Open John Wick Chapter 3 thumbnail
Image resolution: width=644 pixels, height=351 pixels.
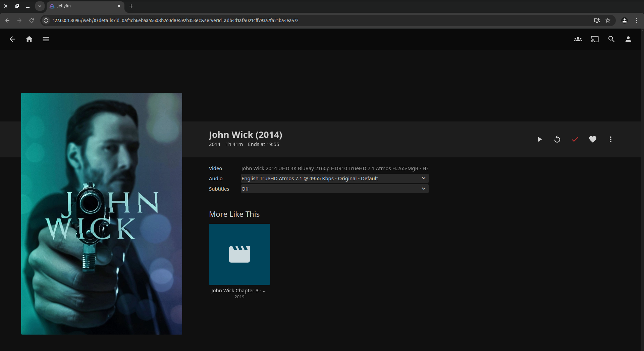pyautogui.click(x=239, y=254)
